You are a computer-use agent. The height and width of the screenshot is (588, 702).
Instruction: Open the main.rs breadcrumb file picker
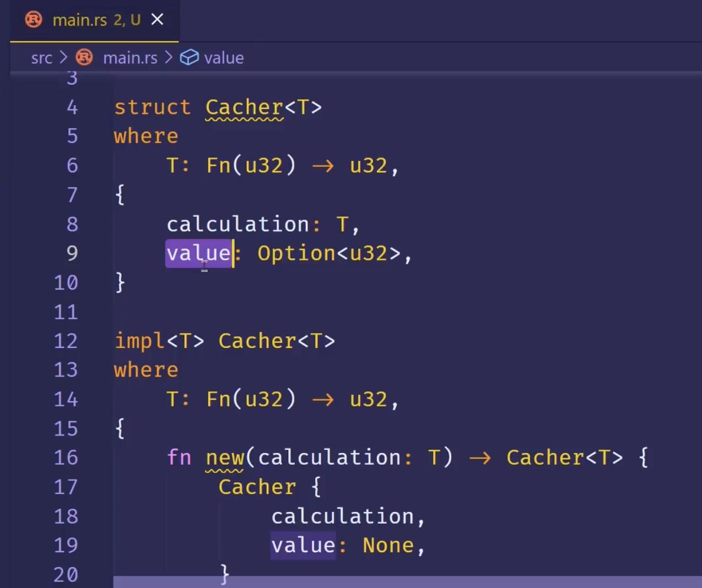[x=130, y=58]
